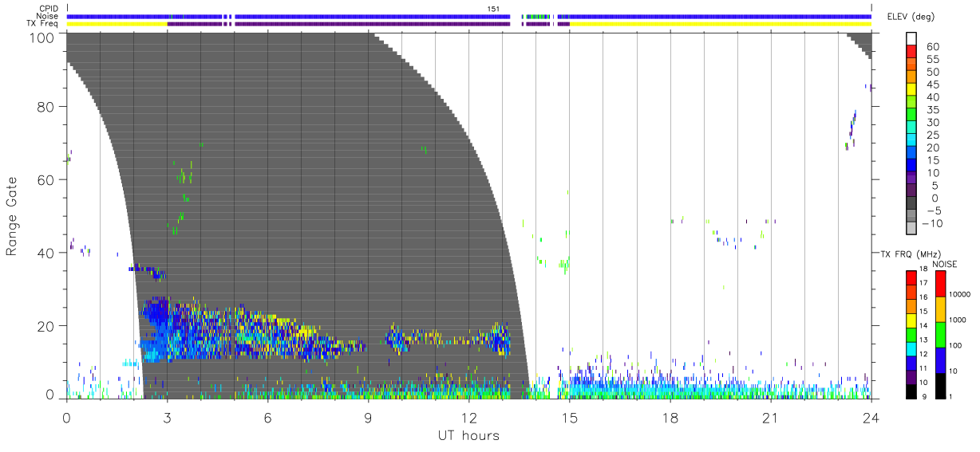Pick the lightest gray bottom ELEV colorbar segment
Image resolution: width=980 pixels, height=452 pixels.
click(x=911, y=230)
